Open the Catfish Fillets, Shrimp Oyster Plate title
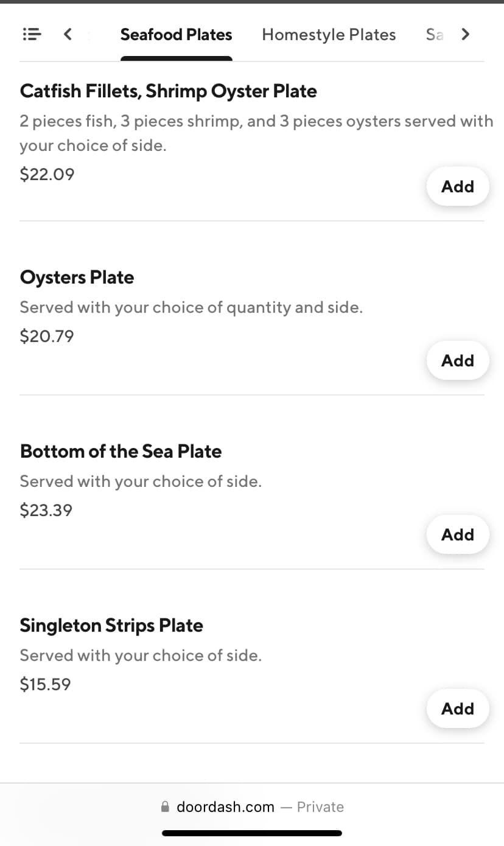The image size is (504, 846). [168, 91]
